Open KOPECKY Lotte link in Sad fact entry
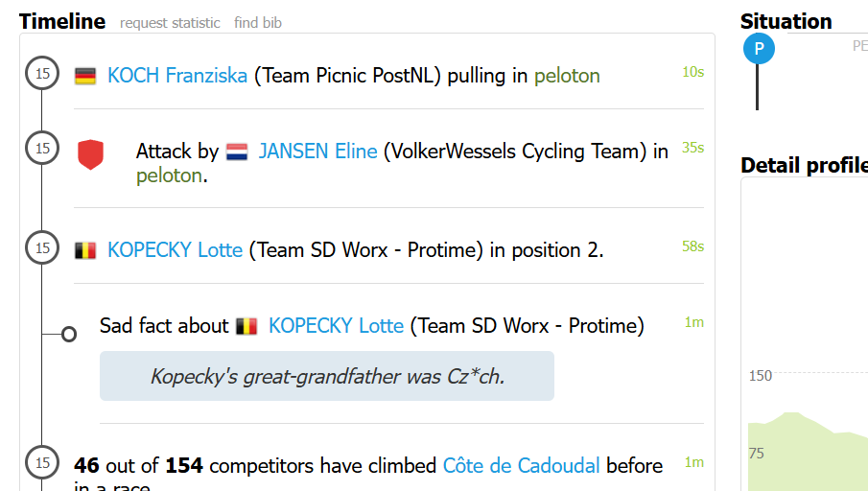868x491 pixels. pos(336,326)
